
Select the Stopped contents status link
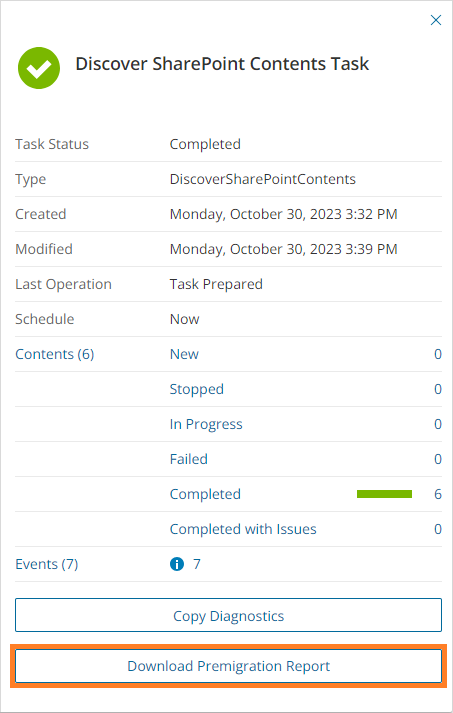[x=196, y=389]
